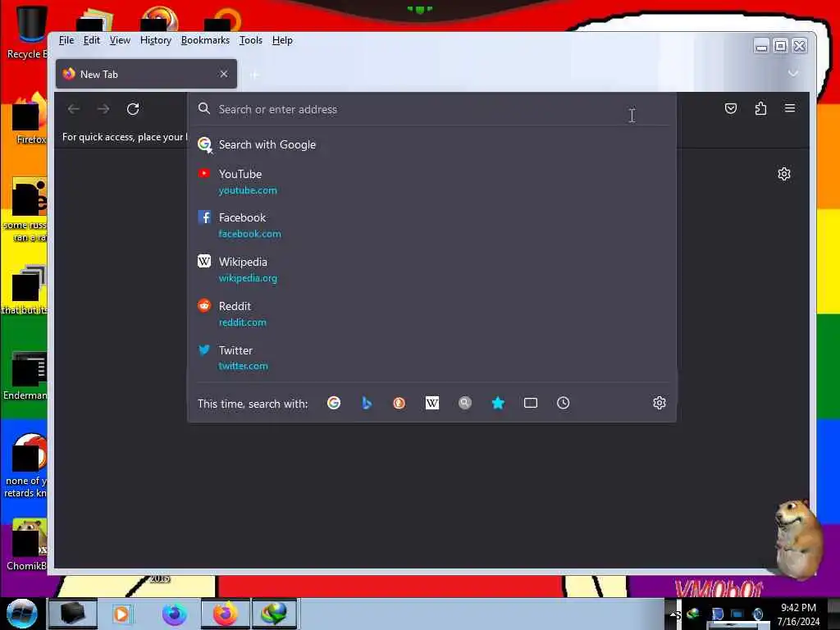Screen dimensions: 840x630
Task: Select the YouTube suggestion
Action: 431,181
